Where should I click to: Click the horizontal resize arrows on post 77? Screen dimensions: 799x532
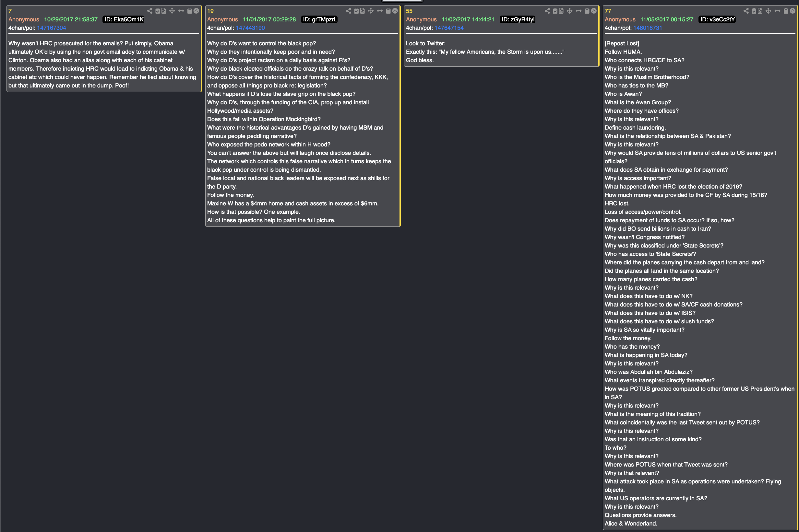(x=777, y=11)
